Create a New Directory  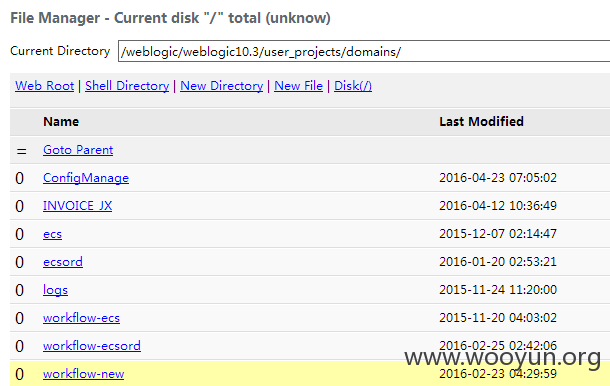pyautogui.click(x=221, y=86)
